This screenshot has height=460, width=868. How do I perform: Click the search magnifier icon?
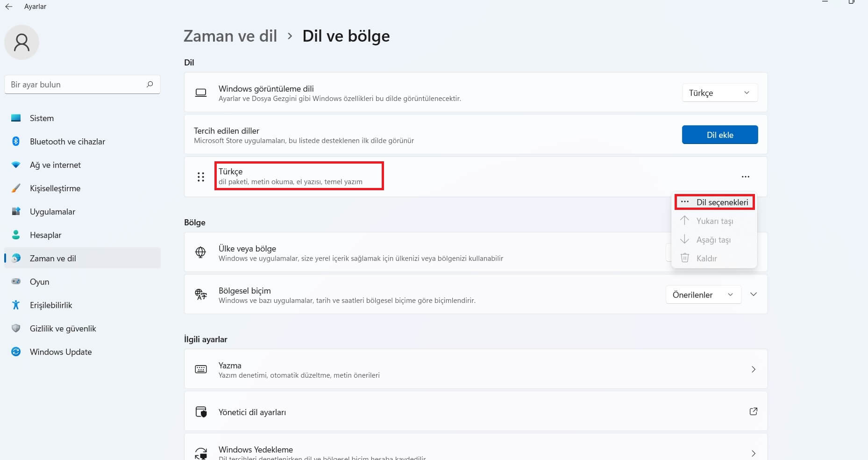(149, 85)
